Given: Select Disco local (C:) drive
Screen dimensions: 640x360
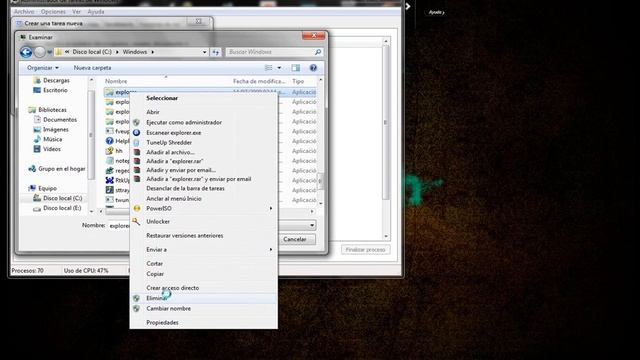Looking at the screenshot, I should tap(62, 198).
